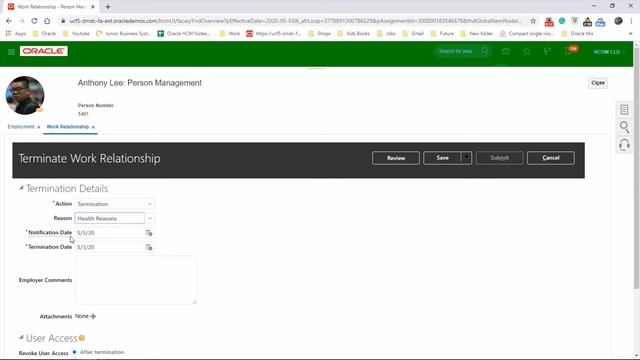This screenshot has height=360, width=640.
Task: Open the Kids Books bookmark folder
Action: point(353,33)
